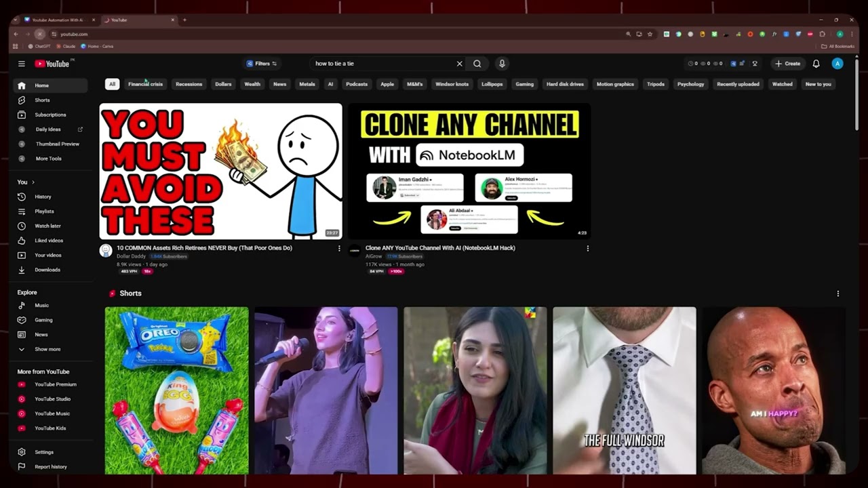Open YouTube Settings

[x=50, y=452]
